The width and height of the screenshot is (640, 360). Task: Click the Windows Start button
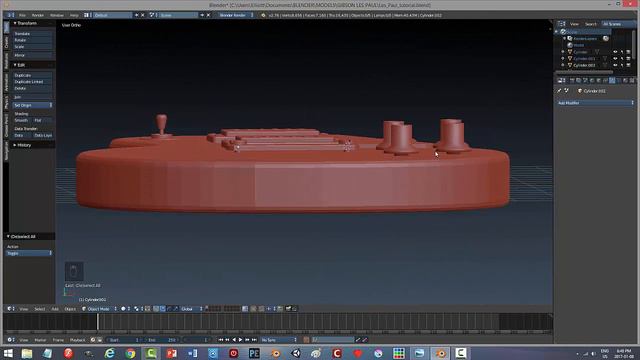[8, 353]
